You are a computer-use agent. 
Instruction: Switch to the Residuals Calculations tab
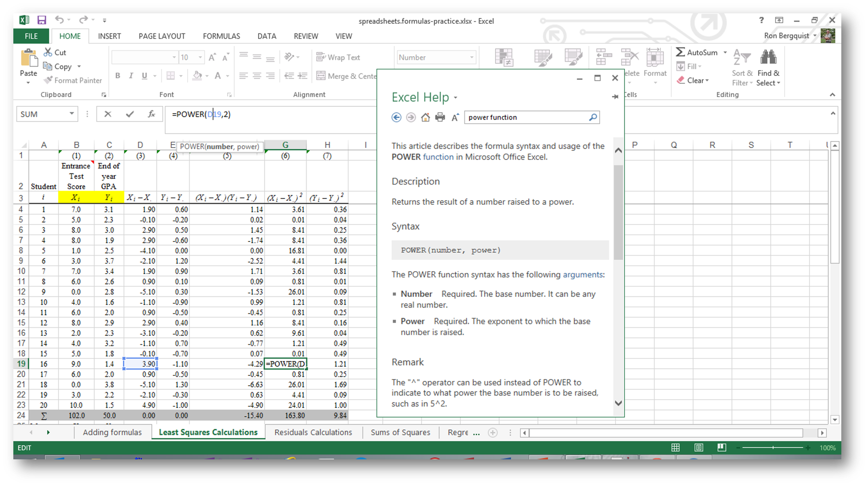[x=313, y=432]
